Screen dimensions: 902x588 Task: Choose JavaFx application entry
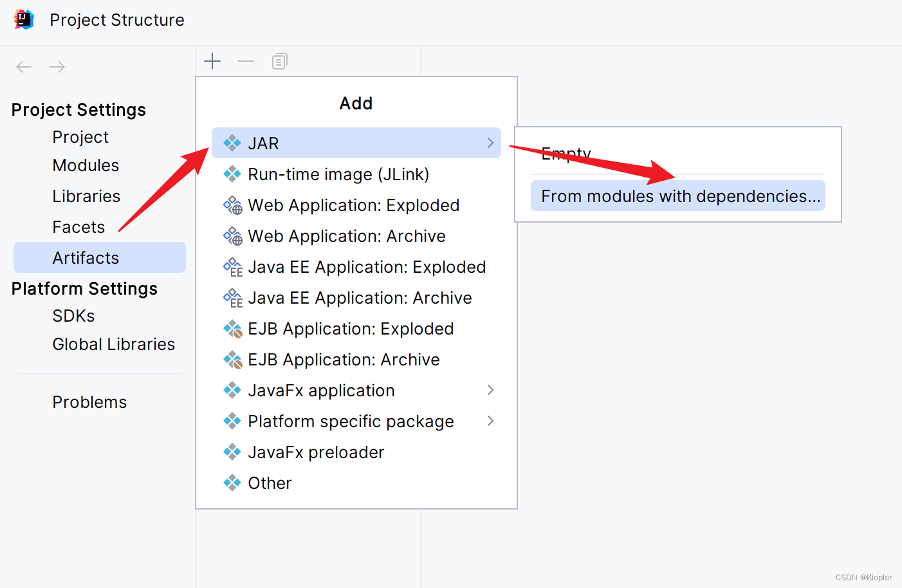pyautogui.click(x=356, y=390)
